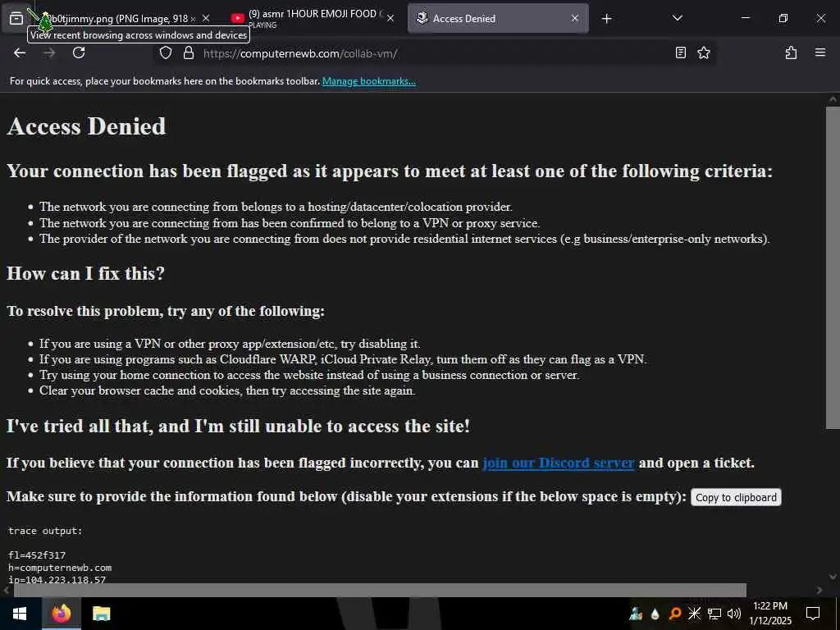The width and height of the screenshot is (840, 630).
Task: Open the volume speaker tray icon
Action: 734,614
